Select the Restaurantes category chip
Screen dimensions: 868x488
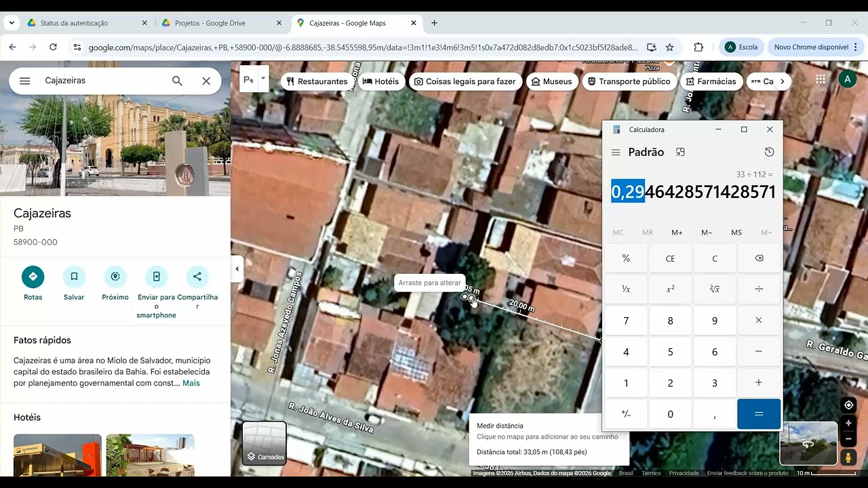[317, 81]
